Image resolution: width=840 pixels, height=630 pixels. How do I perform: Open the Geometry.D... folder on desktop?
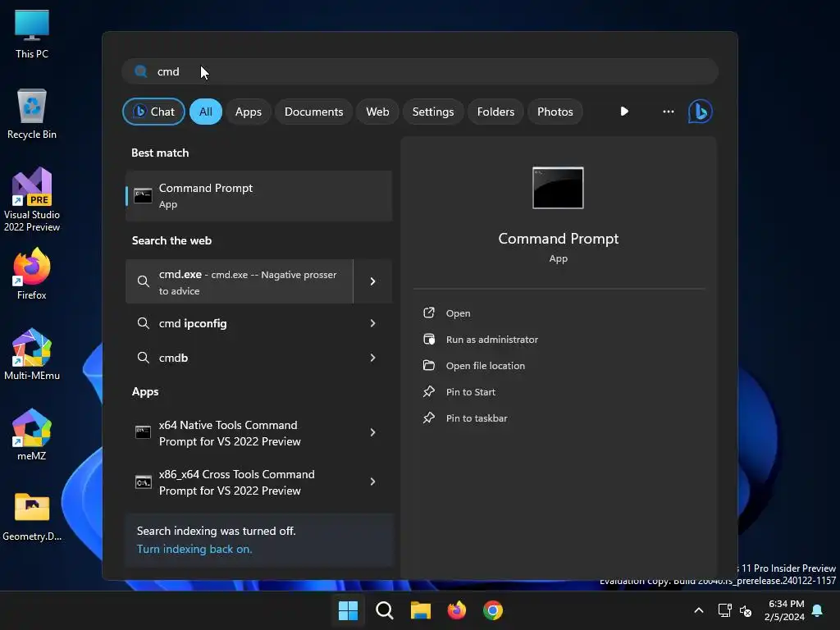point(32,517)
